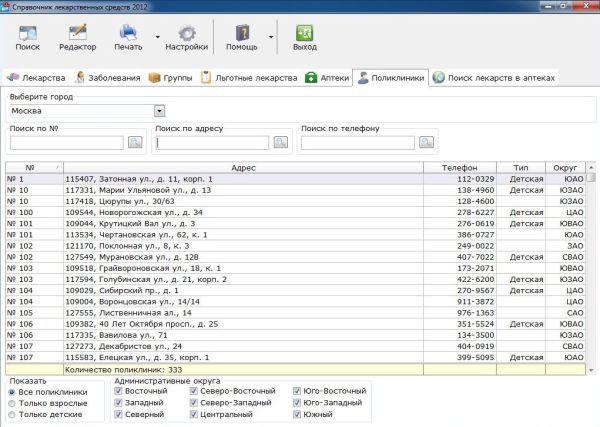The image size is (600, 427).
Task: Select row Цюрупы ул., 30/63
Action: point(295,201)
